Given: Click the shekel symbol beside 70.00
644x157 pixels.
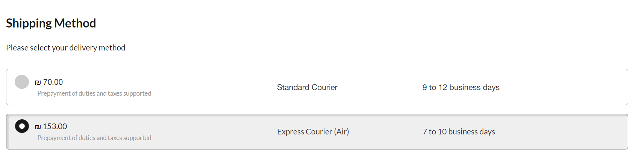Looking at the screenshot, I should [38, 82].
